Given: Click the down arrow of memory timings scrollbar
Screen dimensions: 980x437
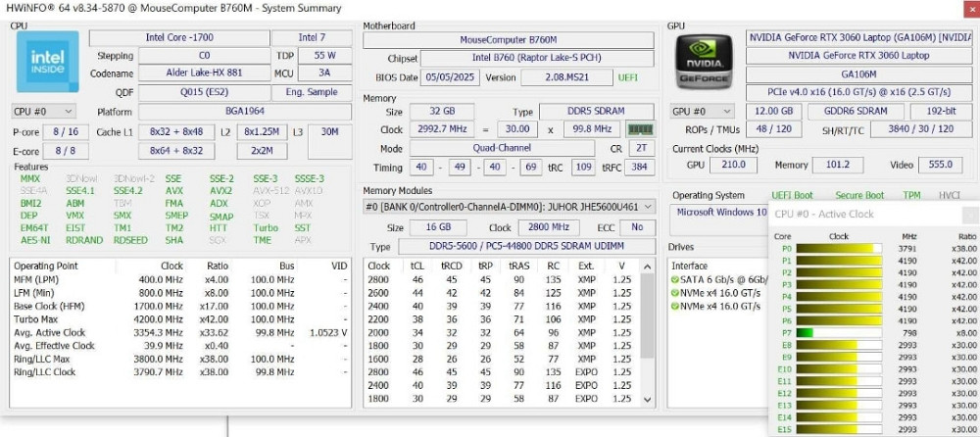Looking at the screenshot, I should (x=648, y=399).
